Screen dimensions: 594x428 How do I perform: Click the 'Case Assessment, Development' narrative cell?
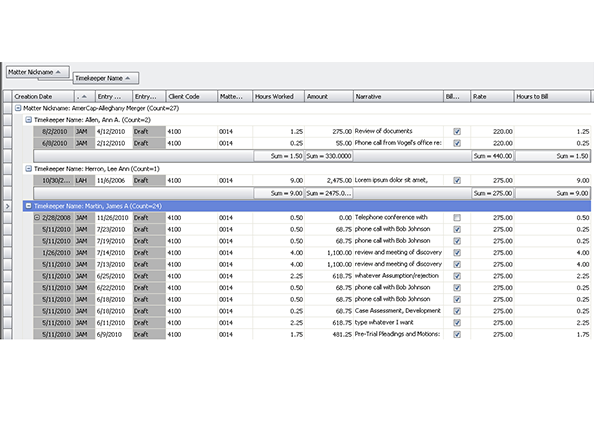point(398,311)
